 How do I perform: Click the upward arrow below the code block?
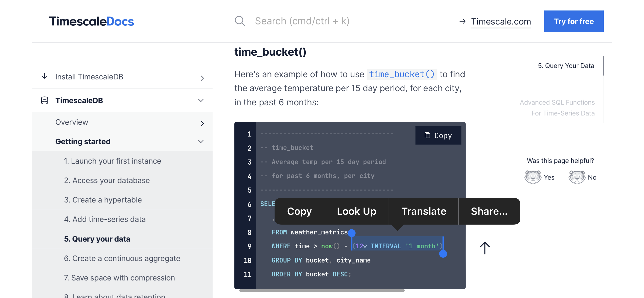(484, 248)
